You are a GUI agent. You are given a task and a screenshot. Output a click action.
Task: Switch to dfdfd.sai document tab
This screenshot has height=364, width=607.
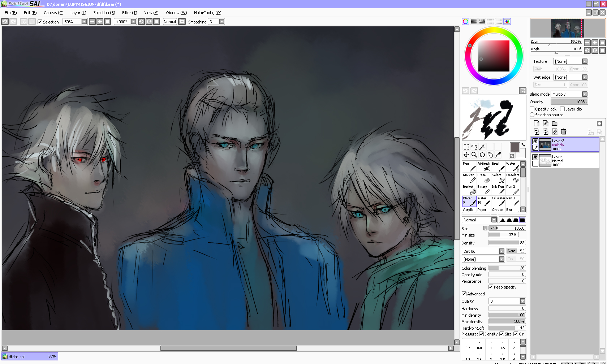[x=30, y=356]
